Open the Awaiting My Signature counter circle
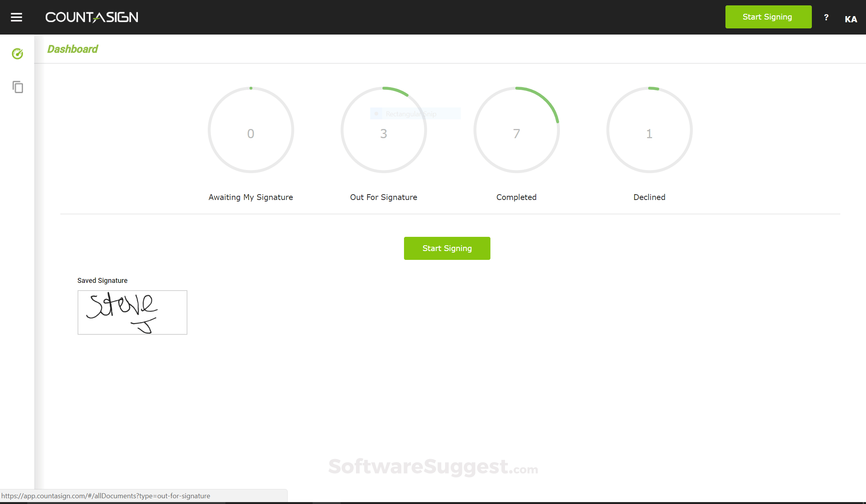 coord(251,130)
